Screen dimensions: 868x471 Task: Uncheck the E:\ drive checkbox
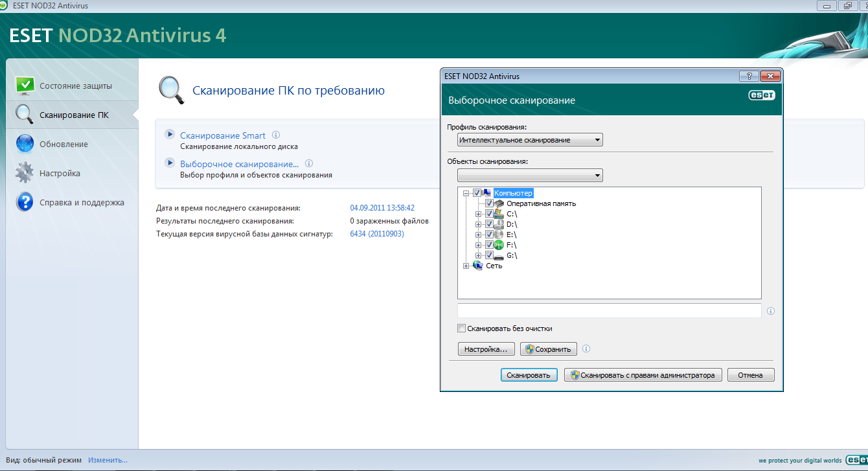[489, 235]
